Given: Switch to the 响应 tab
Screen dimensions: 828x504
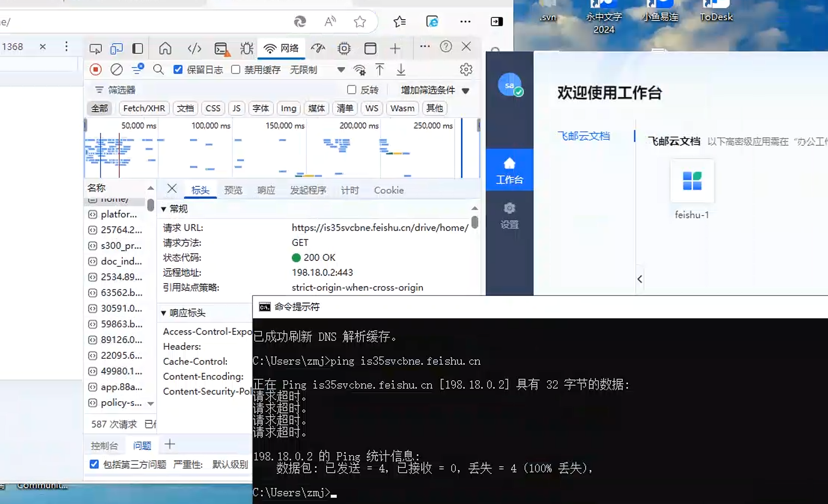Looking at the screenshot, I should coord(266,190).
